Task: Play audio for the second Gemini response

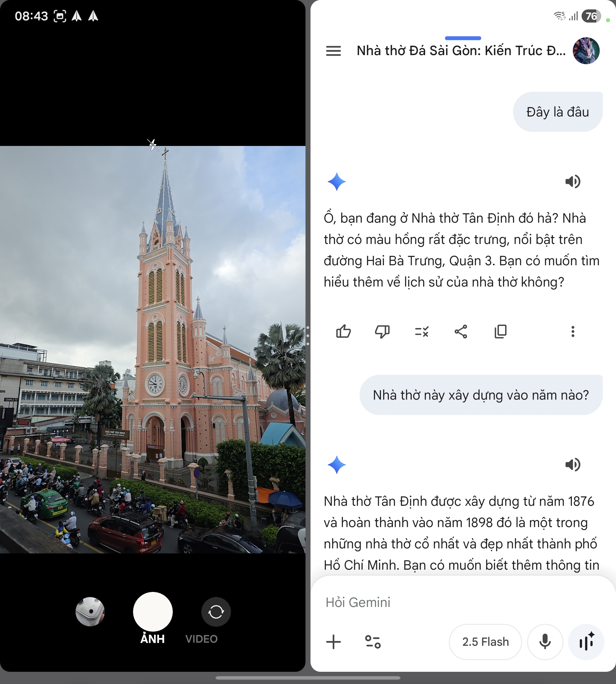Action: tap(572, 464)
